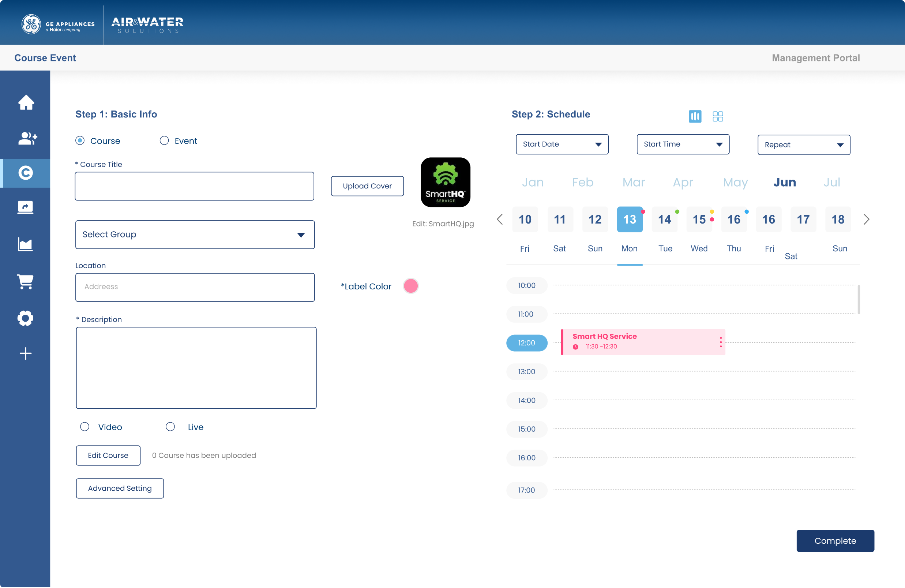Image resolution: width=905 pixels, height=588 pixels.
Task: Open the shopping cart sidebar icon
Action: (26, 281)
